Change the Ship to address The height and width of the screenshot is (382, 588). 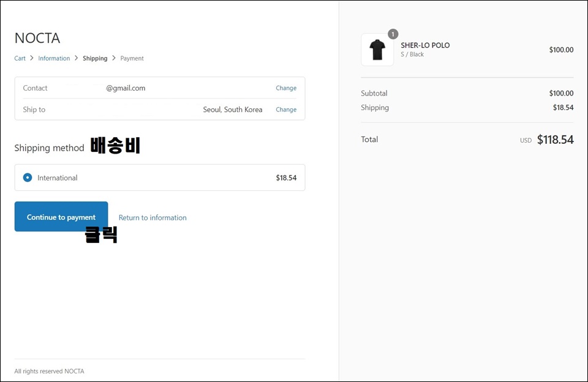click(x=286, y=110)
